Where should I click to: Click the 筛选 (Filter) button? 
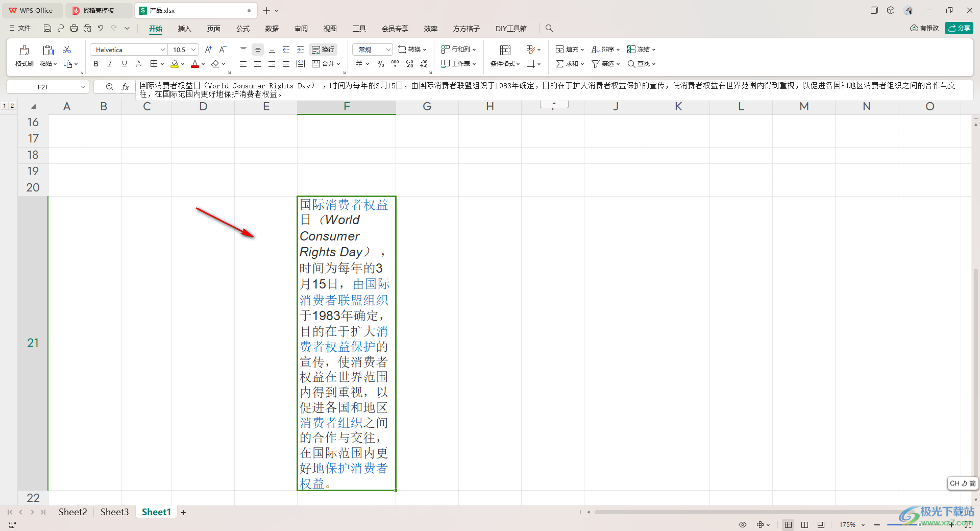[x=605, y=64]
